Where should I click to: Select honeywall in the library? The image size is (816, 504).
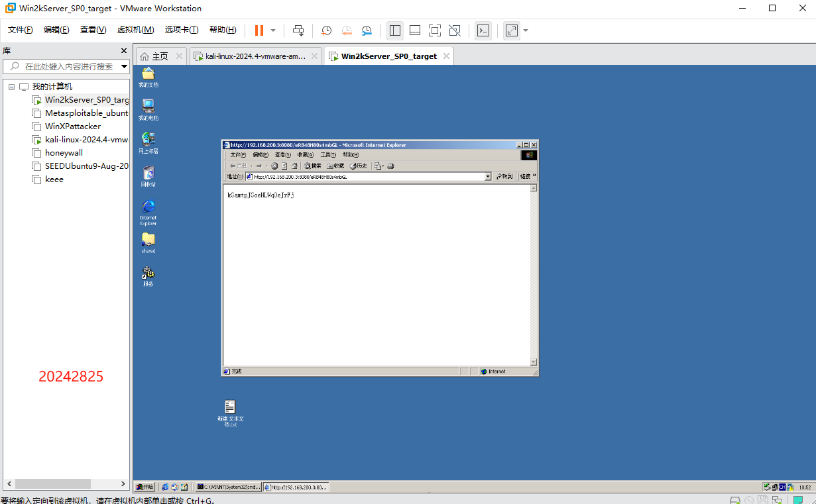tap(58, 153)
